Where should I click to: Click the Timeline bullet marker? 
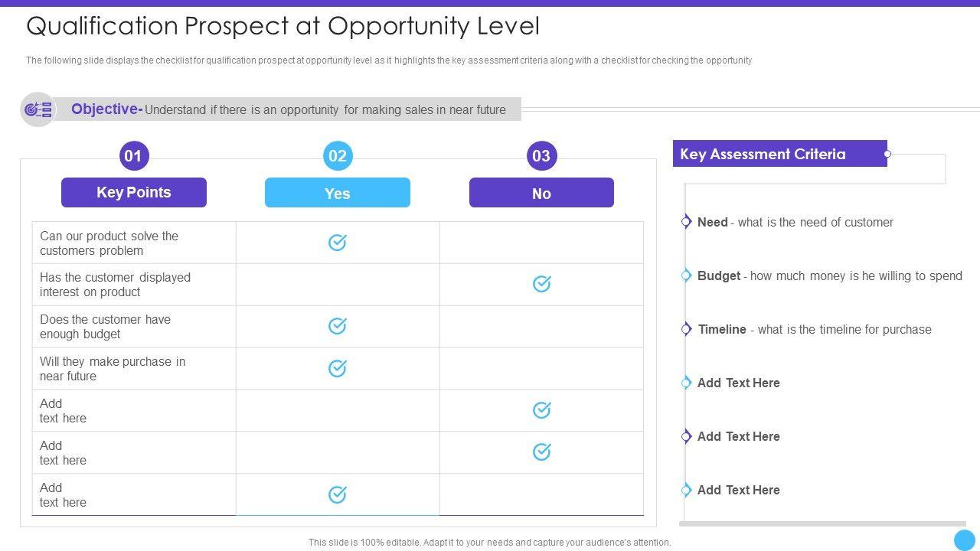tap(687, 329)
